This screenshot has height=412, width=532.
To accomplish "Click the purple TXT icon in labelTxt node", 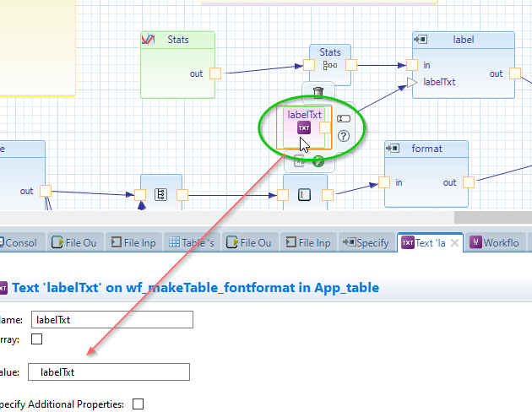I will tap(304, 127).
